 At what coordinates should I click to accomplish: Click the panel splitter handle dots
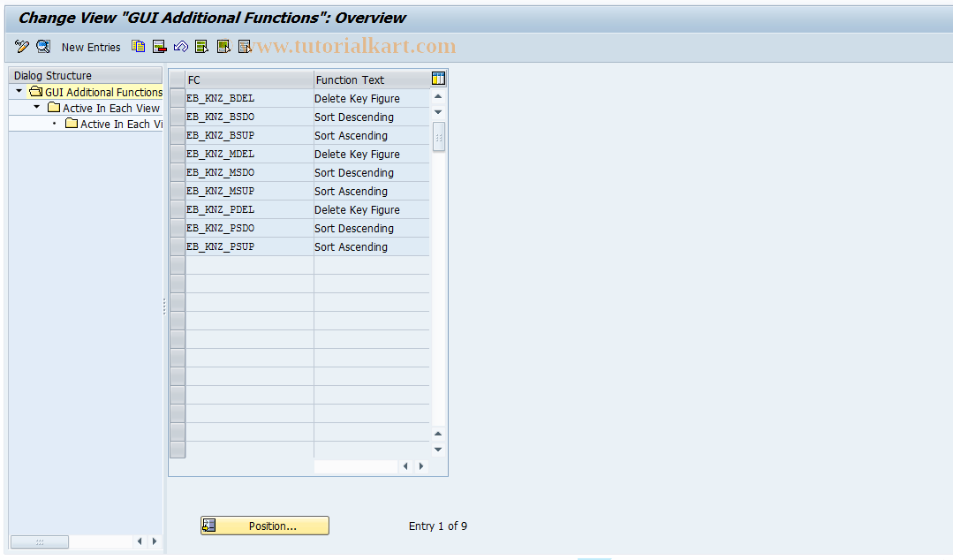pyautogui.click(x=164, y=306)
